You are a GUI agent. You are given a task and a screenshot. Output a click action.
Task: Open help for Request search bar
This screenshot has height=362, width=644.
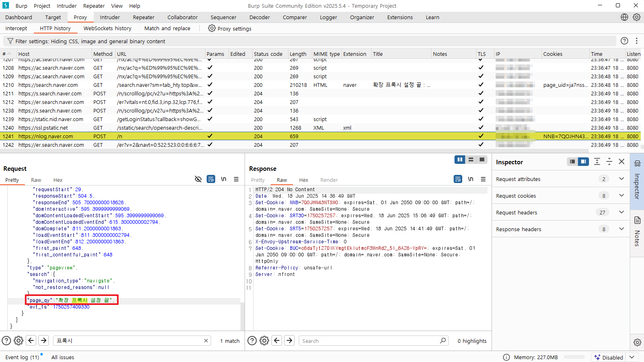click(x=7, y=340)
